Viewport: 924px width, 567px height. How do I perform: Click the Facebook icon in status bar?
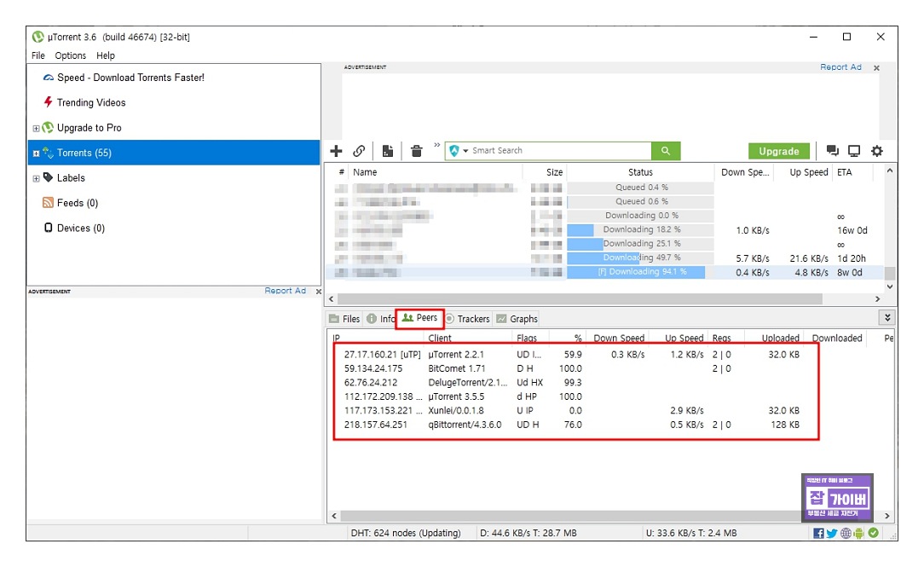pos(818,534)
